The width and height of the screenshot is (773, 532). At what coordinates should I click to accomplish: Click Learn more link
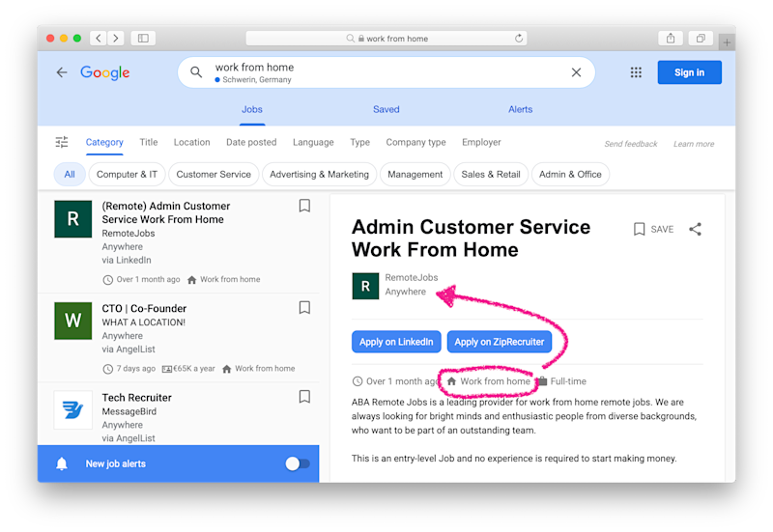[694, 144]
